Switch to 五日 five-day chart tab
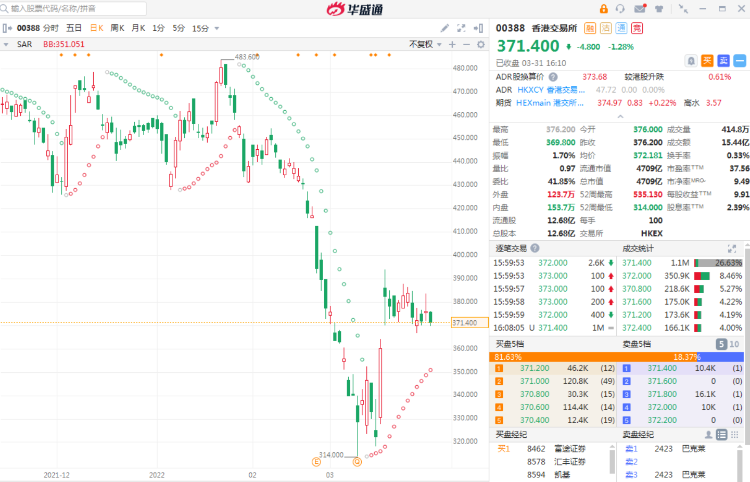This screenshot has height=482, width=750. pyautogui.click(x=74, y=28)
